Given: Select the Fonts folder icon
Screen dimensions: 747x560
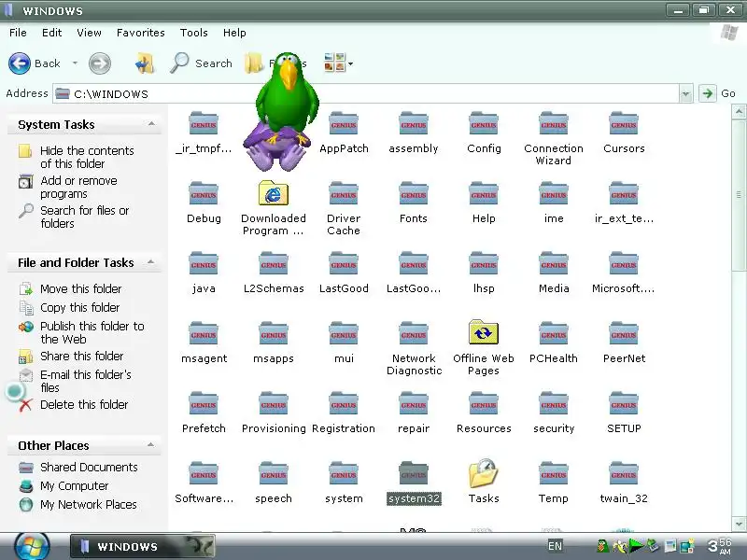Looking at the screenshot, I should (x=414, y=193).
